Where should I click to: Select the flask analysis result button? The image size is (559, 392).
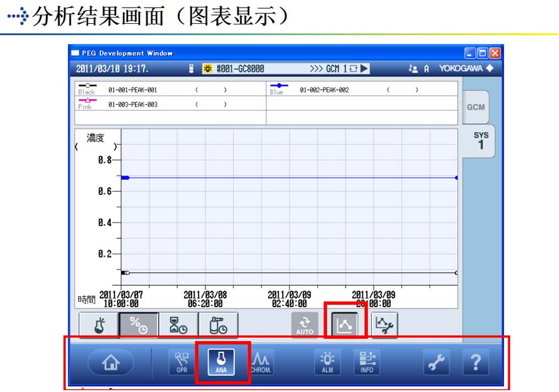point(99,325)
